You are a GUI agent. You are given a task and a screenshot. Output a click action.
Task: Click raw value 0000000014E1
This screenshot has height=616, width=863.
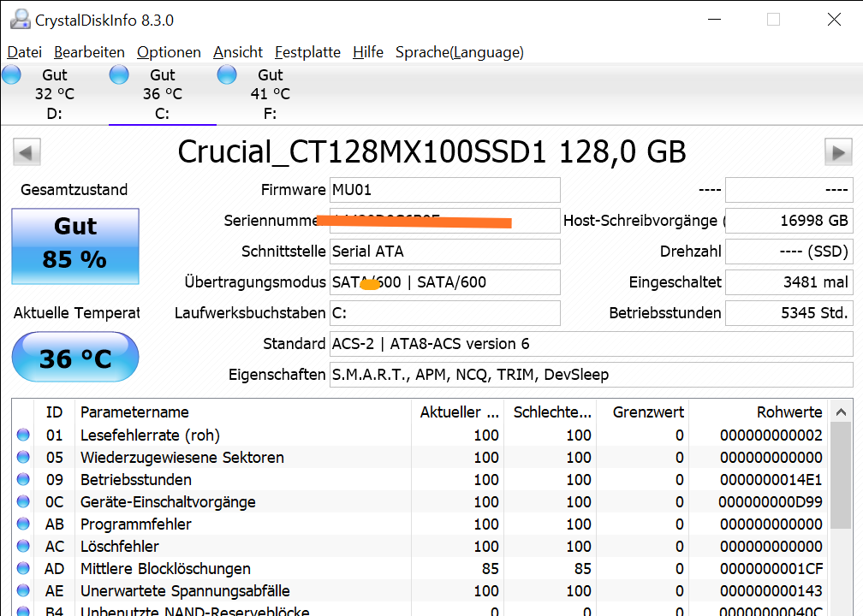tap(771, 480)
